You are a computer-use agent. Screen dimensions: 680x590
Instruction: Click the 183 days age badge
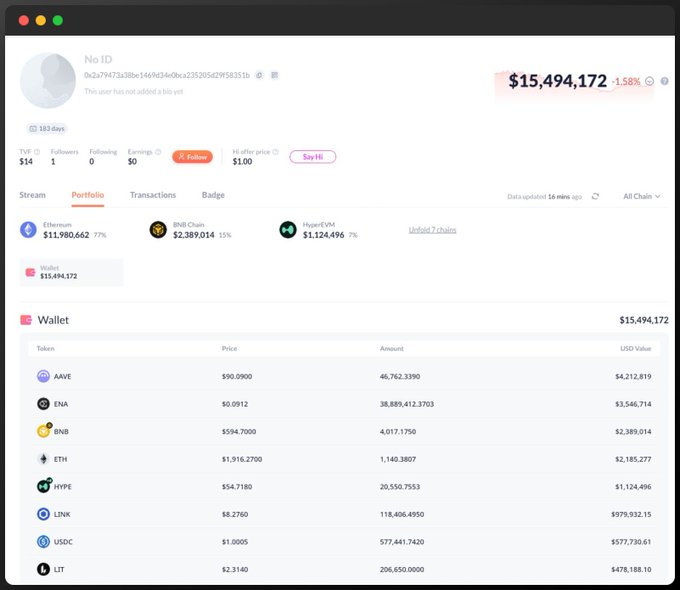coord(47,128)
